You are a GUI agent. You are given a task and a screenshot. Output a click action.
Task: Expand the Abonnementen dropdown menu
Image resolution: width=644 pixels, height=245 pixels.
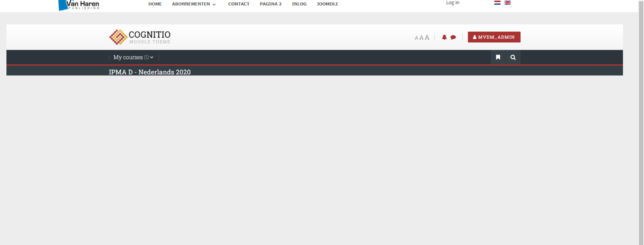(194, 4)
